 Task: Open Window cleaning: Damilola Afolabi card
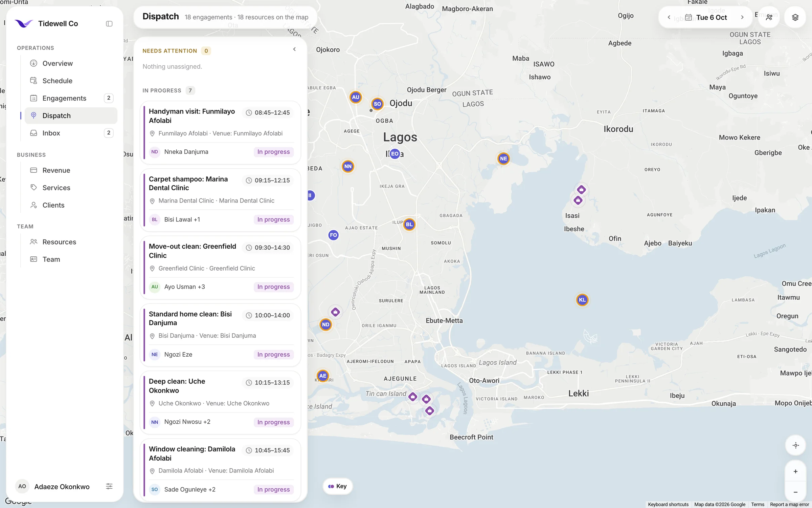(x=220, y=470)
